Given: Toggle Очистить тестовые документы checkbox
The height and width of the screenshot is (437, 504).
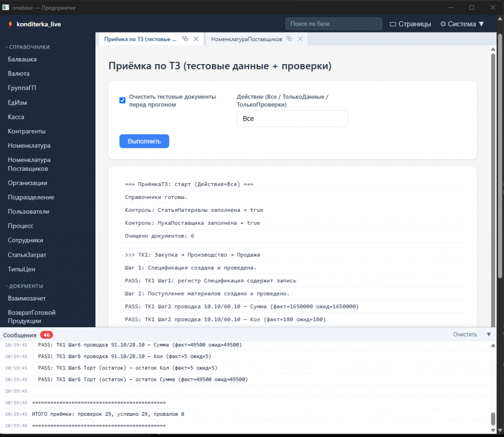Looking at the screenshot, I should click(x=123, y=101).
